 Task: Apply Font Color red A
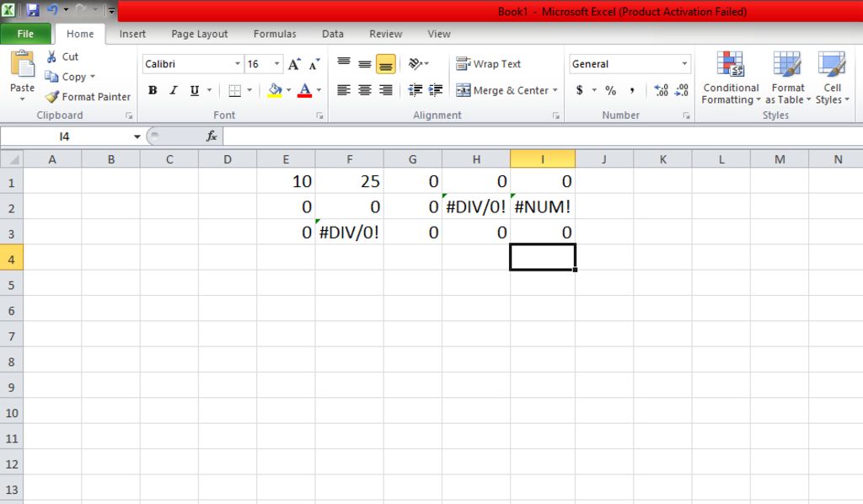click(304, 90)
